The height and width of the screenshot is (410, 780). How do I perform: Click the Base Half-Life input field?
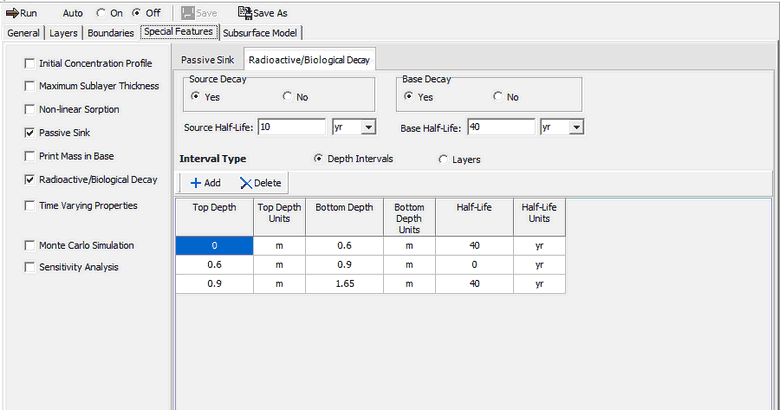[499, 127]
